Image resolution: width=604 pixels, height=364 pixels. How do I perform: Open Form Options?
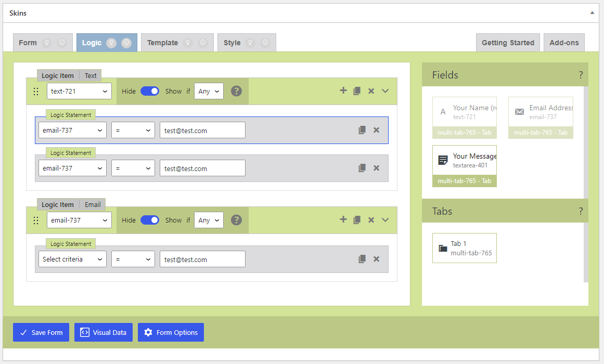(x=171, y=332)
